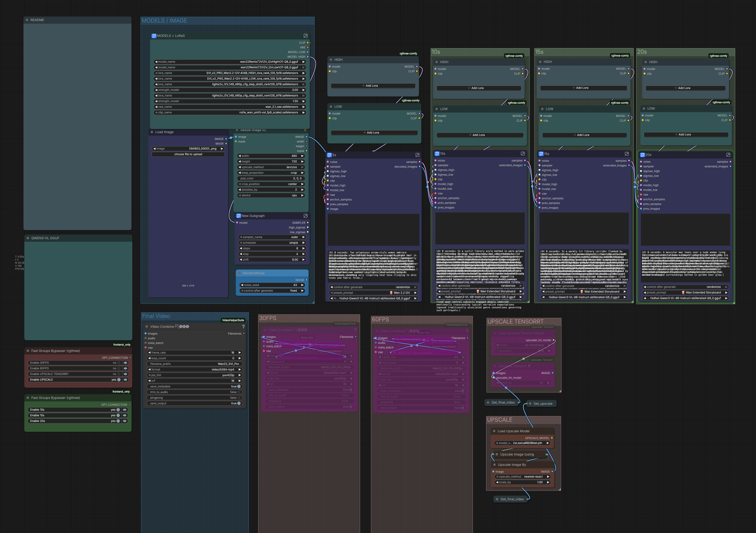This screenshot has height=533, width=756.
Task: Click the arrow icon on the Enable UPSCALE row
Action: (125, 379)
